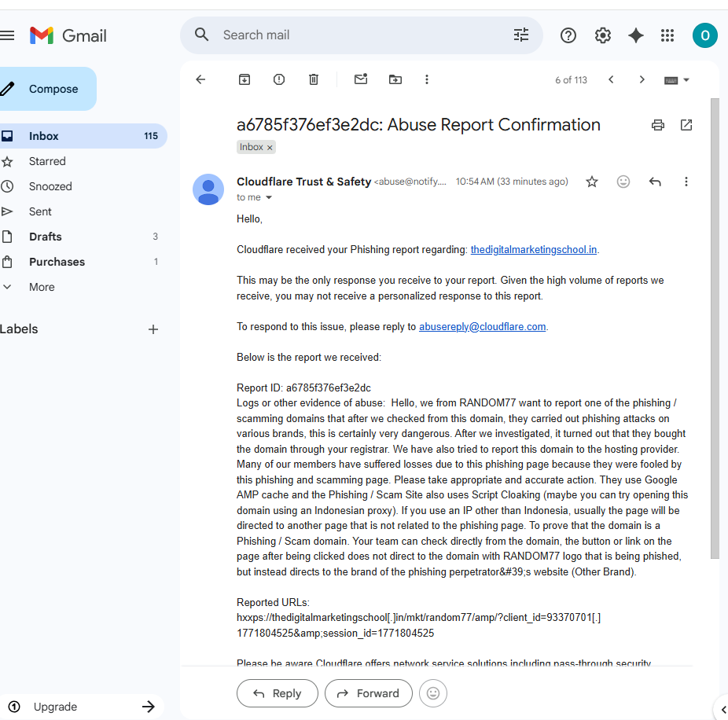
Task: Open Google apps grid
Action: click(x=667, y=35)
